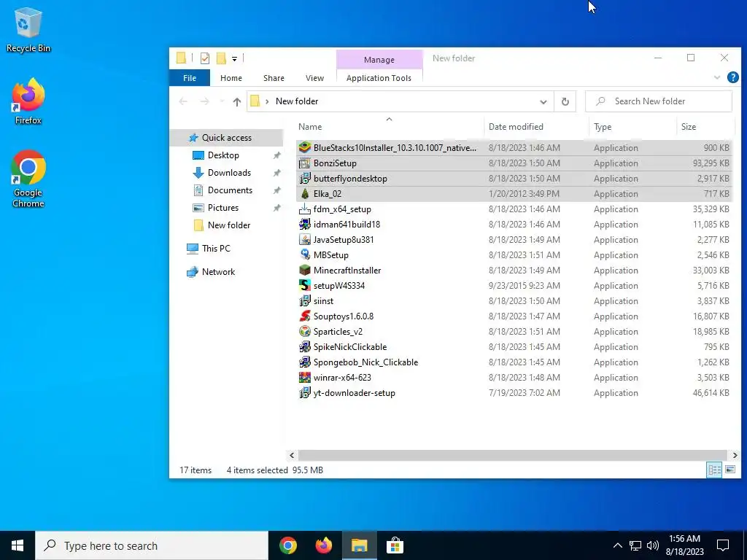The height and width of the screenshot is (560, 747).
Task: Open the File ribbon tab
Action: click(190, 77)
